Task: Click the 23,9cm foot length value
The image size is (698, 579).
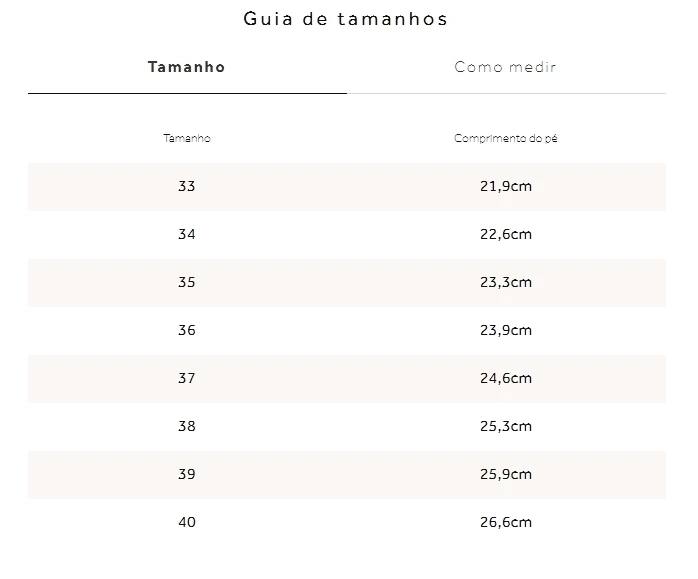Action: point(506,330)
